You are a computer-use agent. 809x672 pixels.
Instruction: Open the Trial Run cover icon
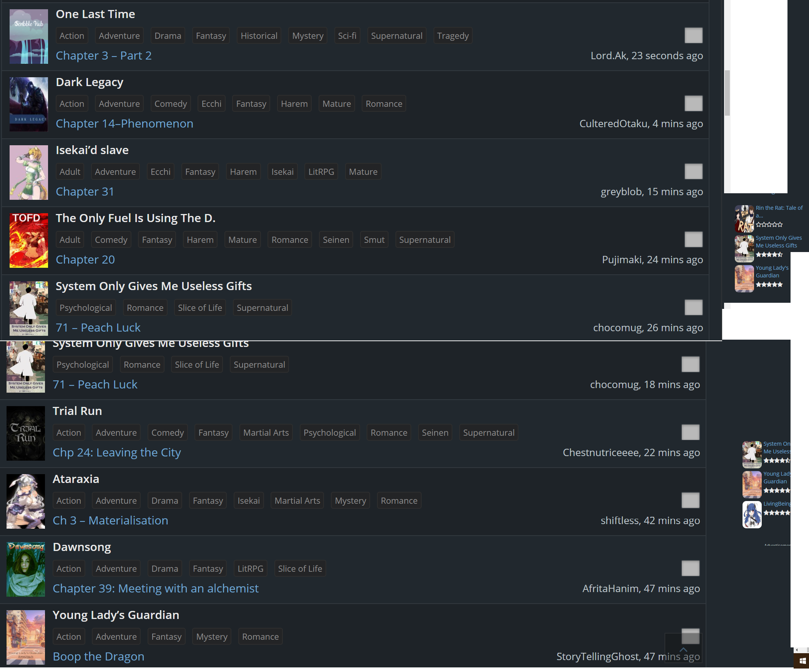pos(25,433)
